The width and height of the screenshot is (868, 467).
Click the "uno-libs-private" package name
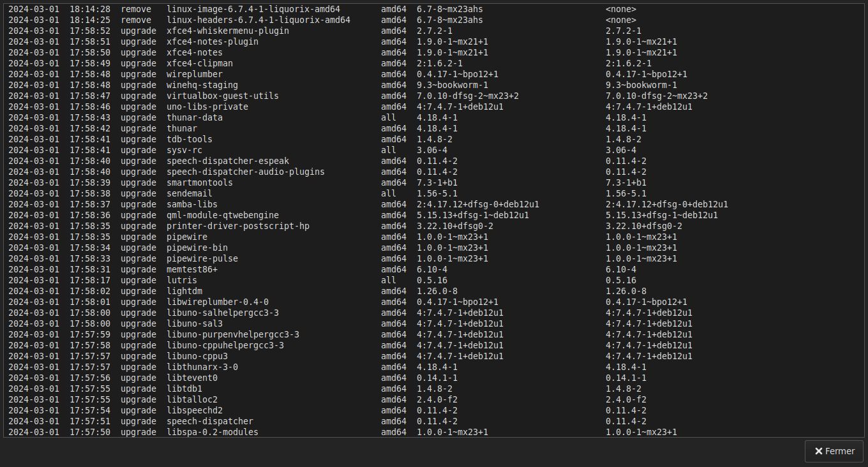point(207,107)
